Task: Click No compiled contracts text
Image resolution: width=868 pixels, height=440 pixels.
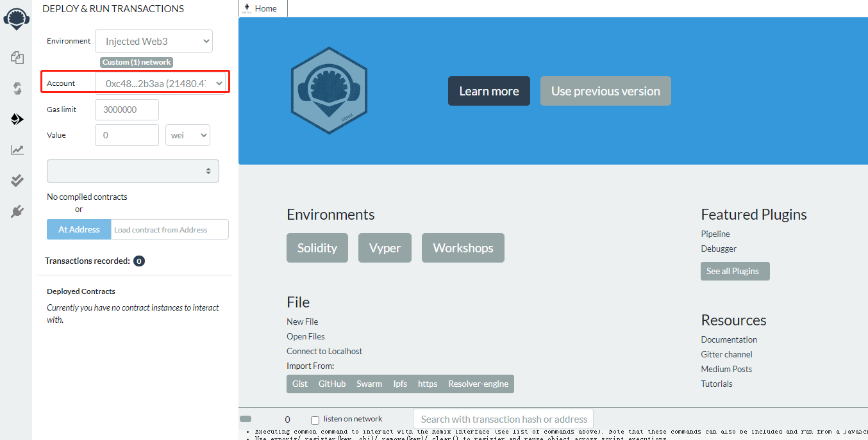Action: 87,197
